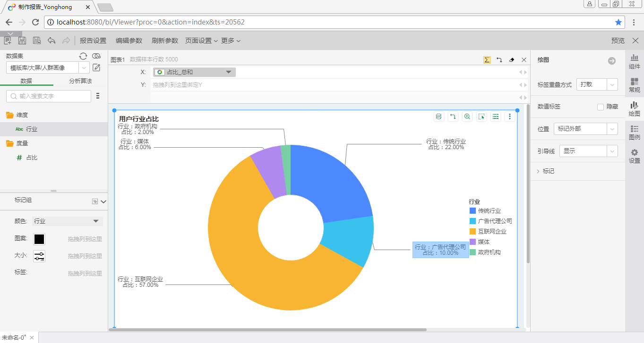Click the chart region-select icon
The image size is (644, 343).
[x=481, y=117]
